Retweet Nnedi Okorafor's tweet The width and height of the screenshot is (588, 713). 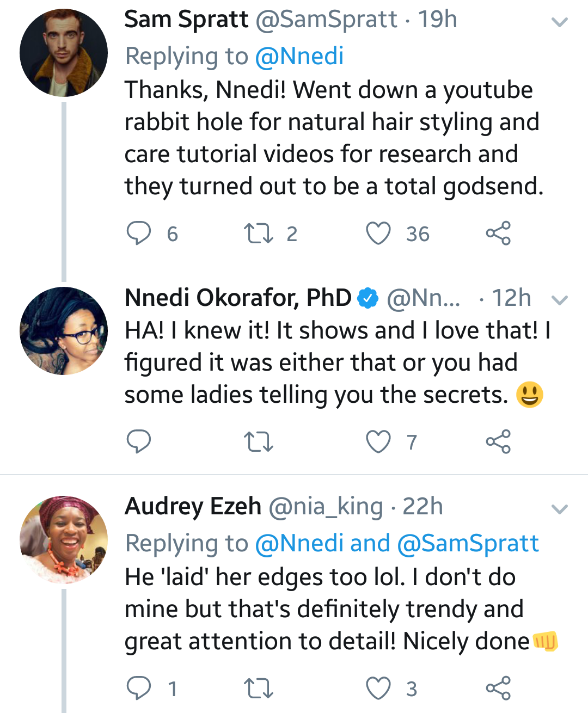[x=259, y=441]
